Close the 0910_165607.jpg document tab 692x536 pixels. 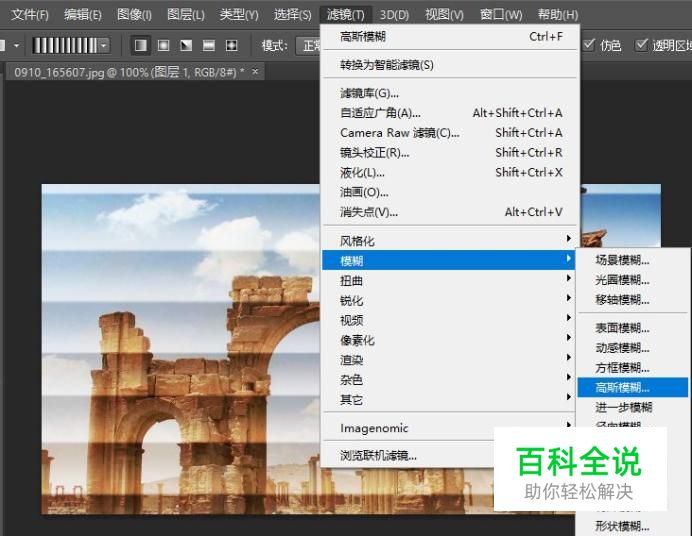click(255, 71)
